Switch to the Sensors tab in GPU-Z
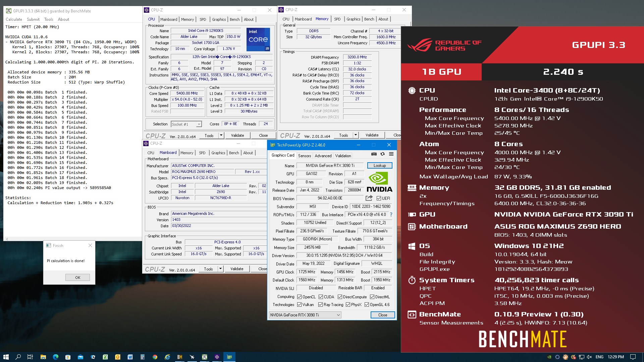 [304, 156]
